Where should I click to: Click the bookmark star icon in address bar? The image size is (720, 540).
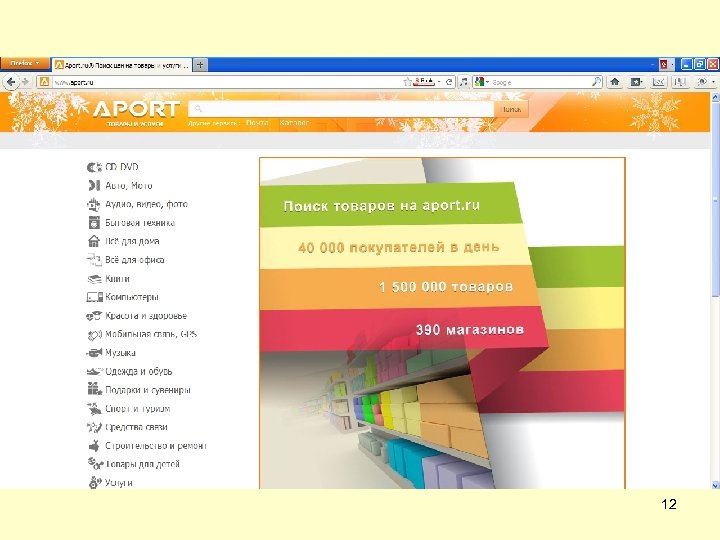(407, 82)
